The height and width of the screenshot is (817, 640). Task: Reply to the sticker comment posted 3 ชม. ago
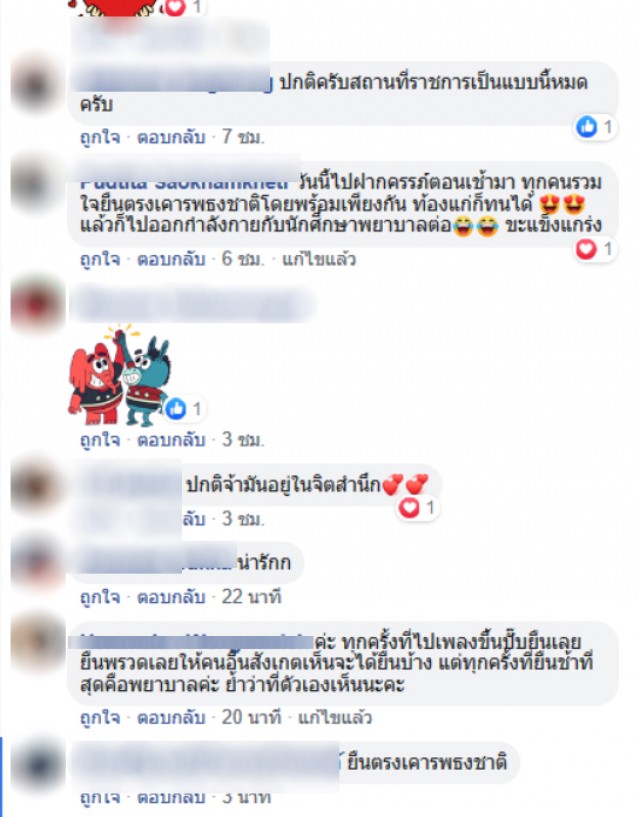click(171, 440)
